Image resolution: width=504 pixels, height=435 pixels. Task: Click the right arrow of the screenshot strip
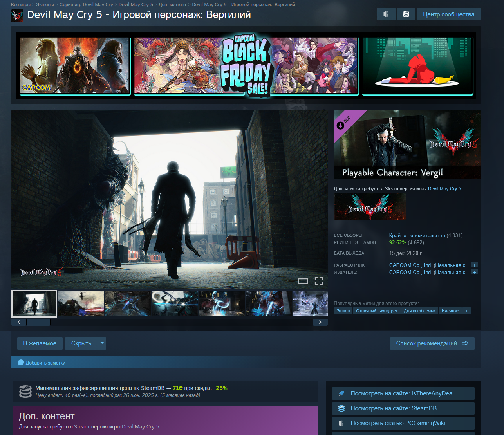coord(320,322)
